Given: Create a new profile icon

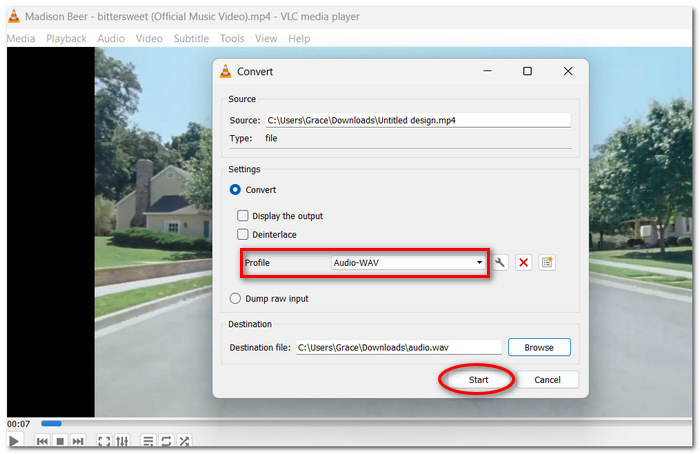Looking at the screenshot, I should [x=547, y=262].
